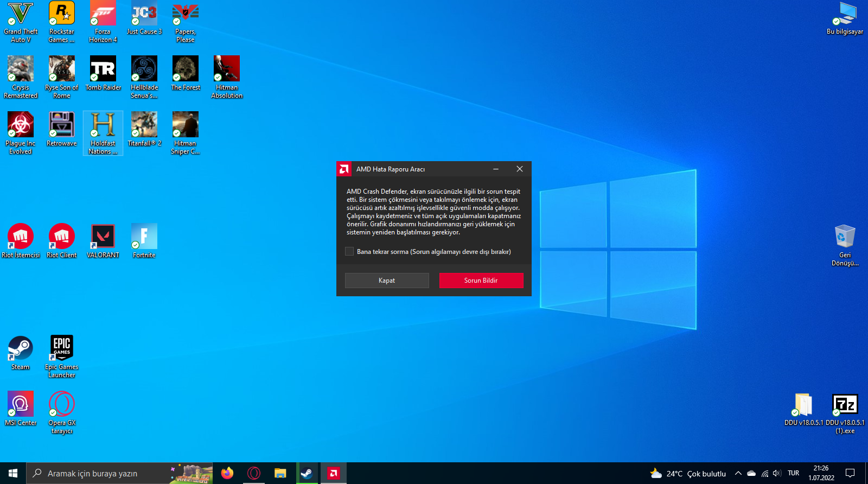Select the VALORANT desktop shortcut
The height and width of the screenshot is (484, 868).
103,241
